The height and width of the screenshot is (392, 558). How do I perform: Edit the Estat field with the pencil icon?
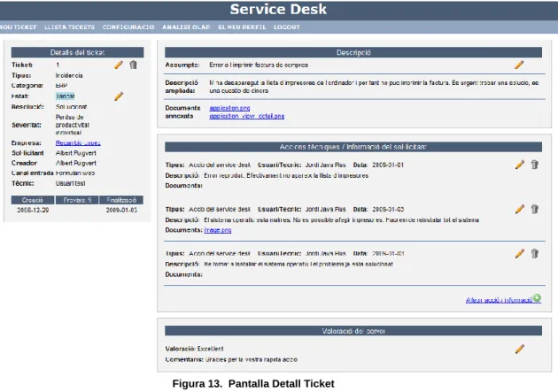tap(119, 96)
